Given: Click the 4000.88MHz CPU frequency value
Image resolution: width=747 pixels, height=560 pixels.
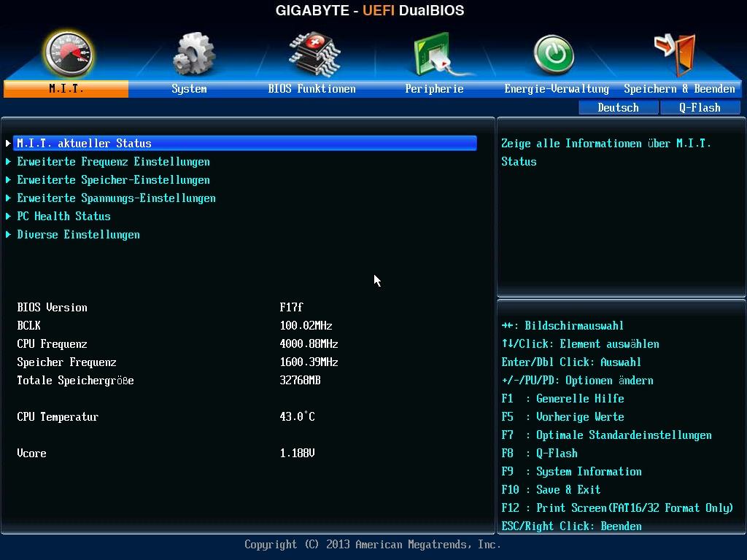Looking at the screenshot, I should pyautogui.click(x=309, y=344).
